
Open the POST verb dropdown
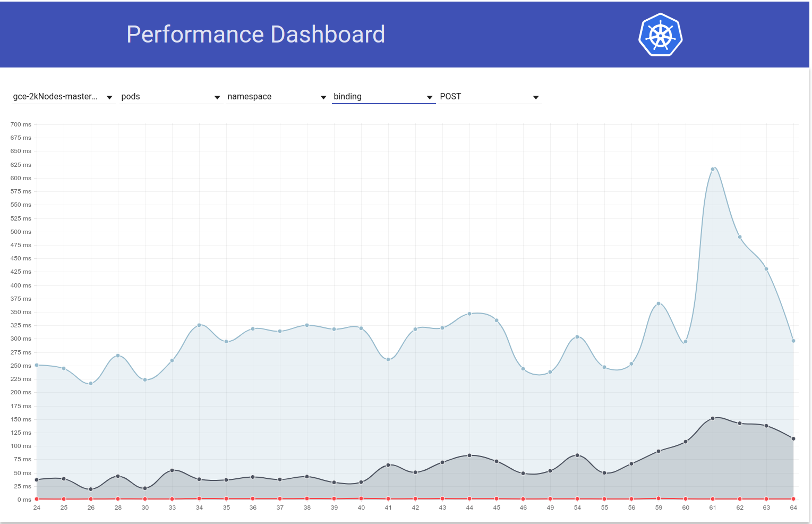pyautogui.click(x=490, y=97)
